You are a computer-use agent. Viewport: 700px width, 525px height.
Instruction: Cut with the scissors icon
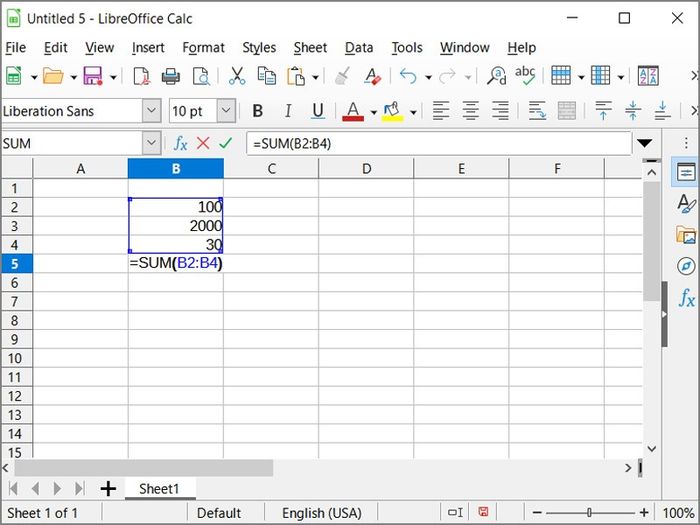(237, 76)
